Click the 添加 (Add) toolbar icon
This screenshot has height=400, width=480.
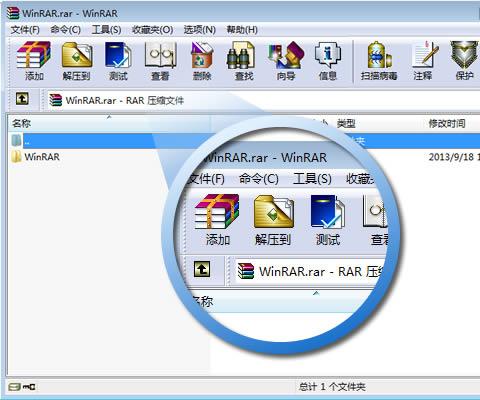click(34, 61)
